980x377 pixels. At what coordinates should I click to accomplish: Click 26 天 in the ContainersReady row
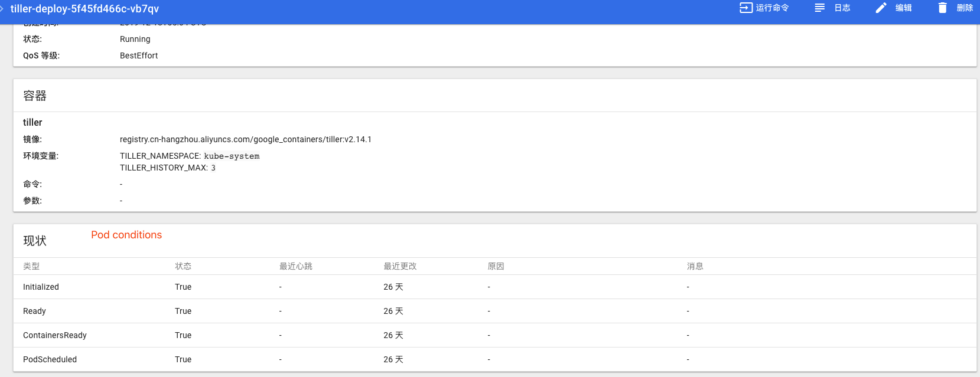tap(393, 335)
